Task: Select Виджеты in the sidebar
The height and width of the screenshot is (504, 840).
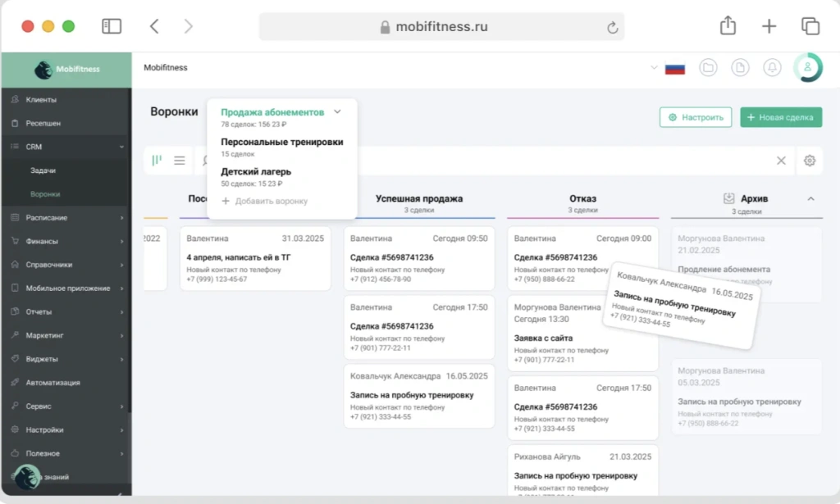Action: point(46,358)
